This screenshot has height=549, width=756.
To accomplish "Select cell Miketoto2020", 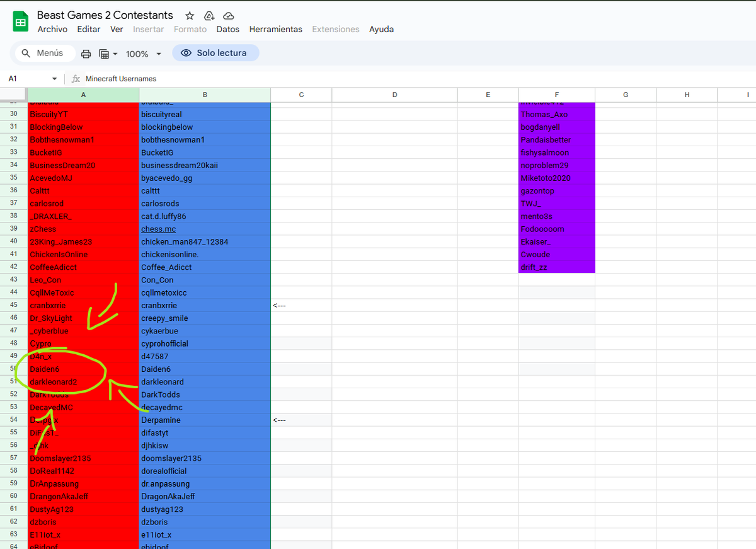I will coord(557,178).
